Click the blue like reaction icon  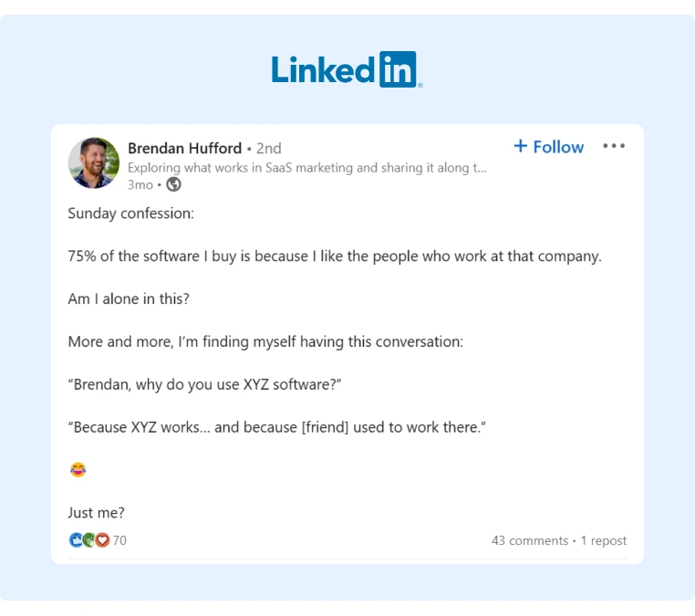77,539
